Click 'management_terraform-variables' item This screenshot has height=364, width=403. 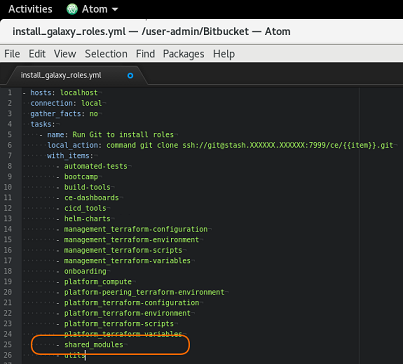click(127, 261)
